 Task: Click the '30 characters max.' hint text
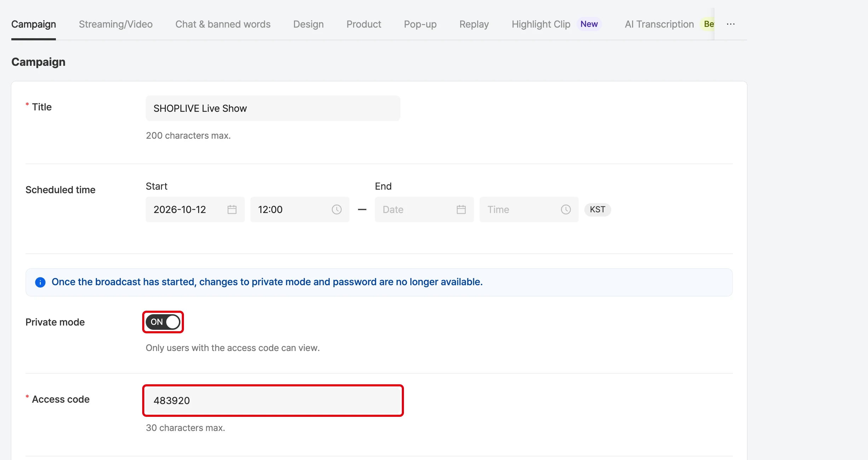click(x=185, y=428)
